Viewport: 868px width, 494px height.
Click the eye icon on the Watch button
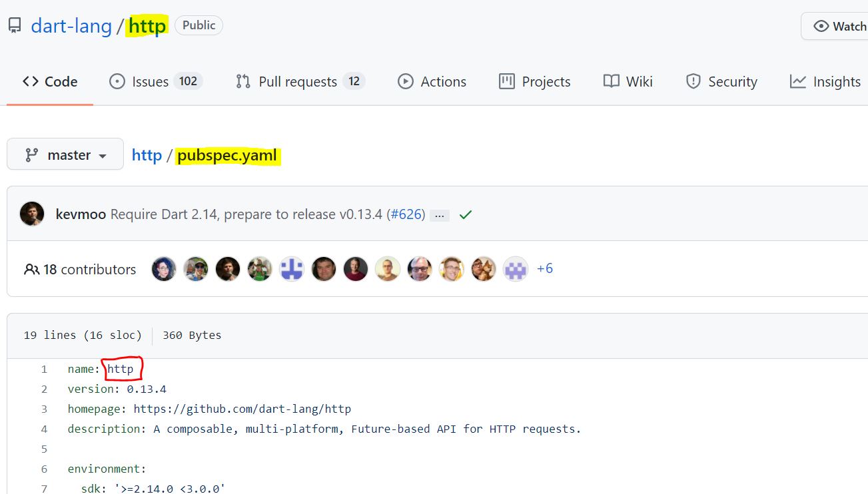click(x=822, y=26)
